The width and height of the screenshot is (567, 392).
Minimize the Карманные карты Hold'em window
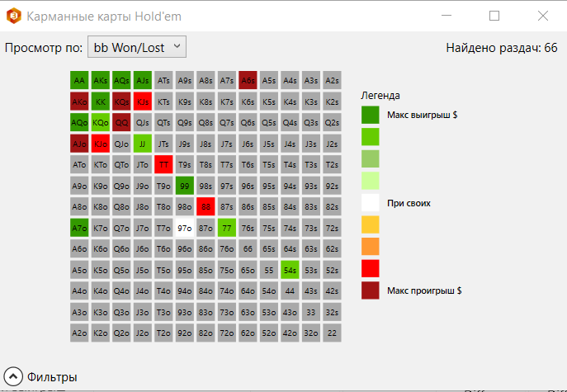point(447,16)
